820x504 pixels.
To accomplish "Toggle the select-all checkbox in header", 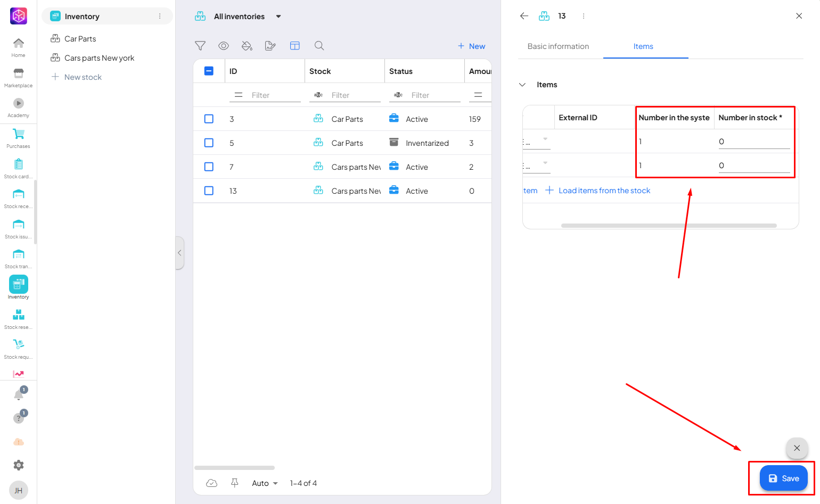I will (x=209, y=71).
